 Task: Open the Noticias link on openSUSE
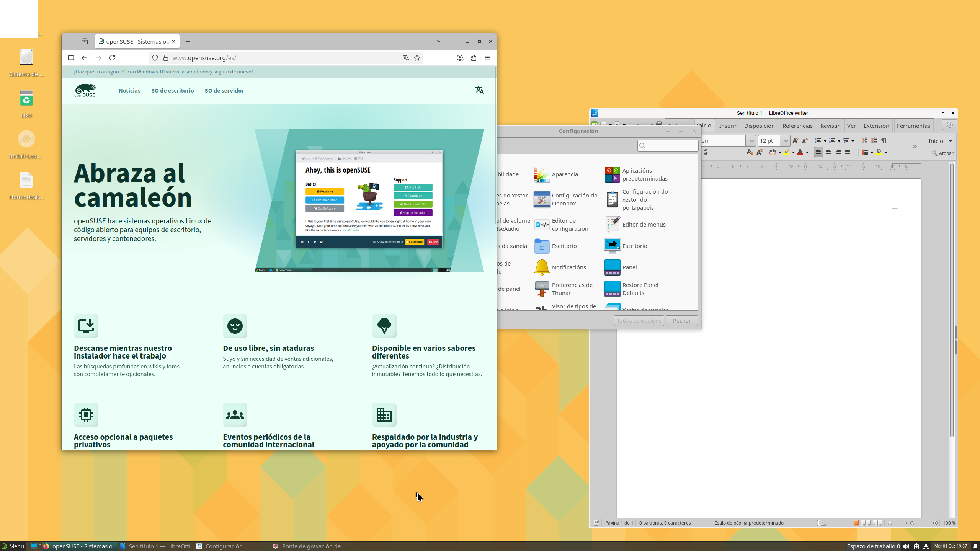coord(129,91)
